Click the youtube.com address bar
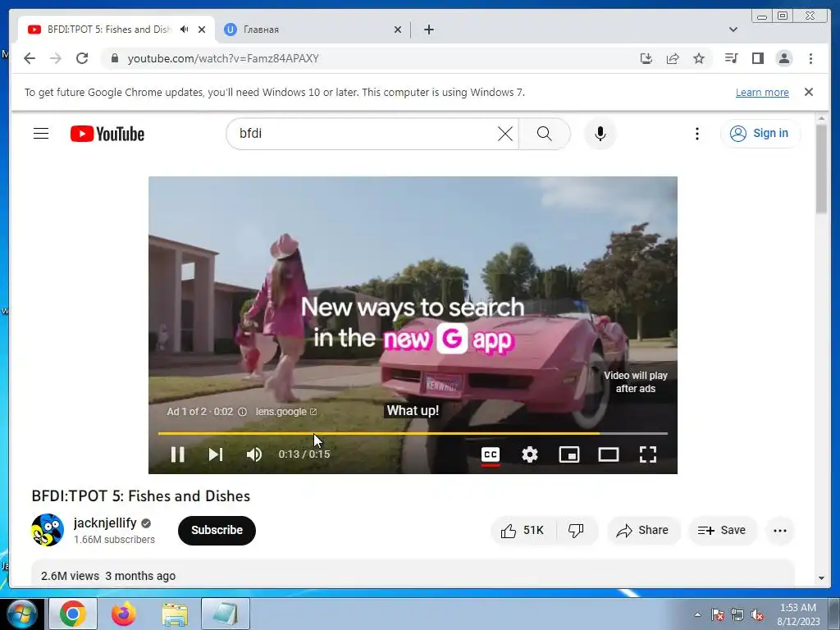This screenshot has width=840, height=630. (x=375, y=58)
